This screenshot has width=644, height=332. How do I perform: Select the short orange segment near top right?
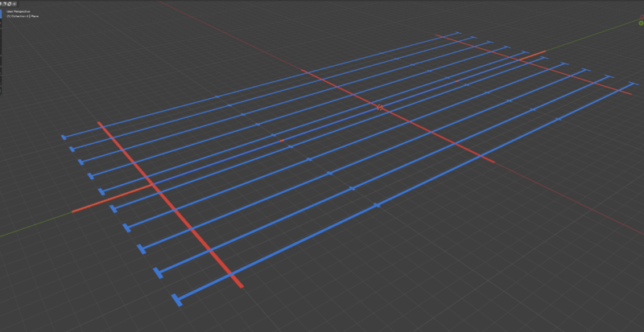(532, 55)
